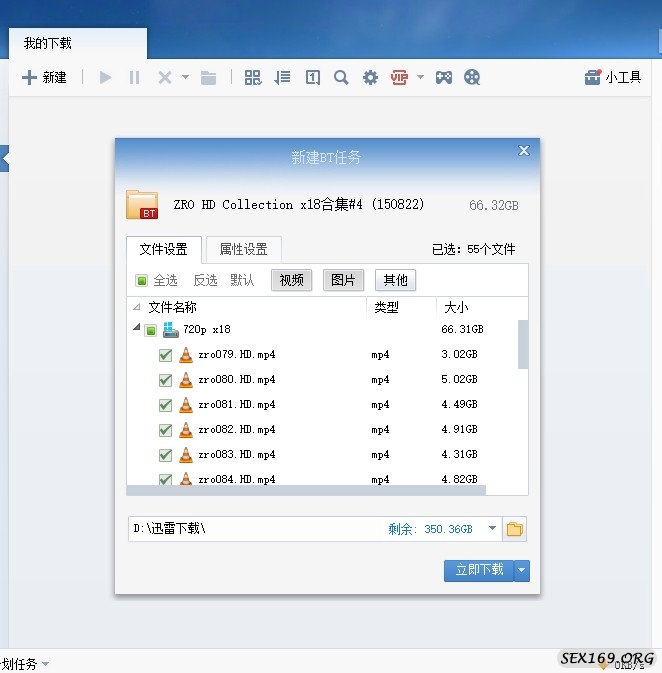Uncheck the zro079.HD.mp4 file checkbox
This screenshot has width=662, height=673.
pos(166,355)
